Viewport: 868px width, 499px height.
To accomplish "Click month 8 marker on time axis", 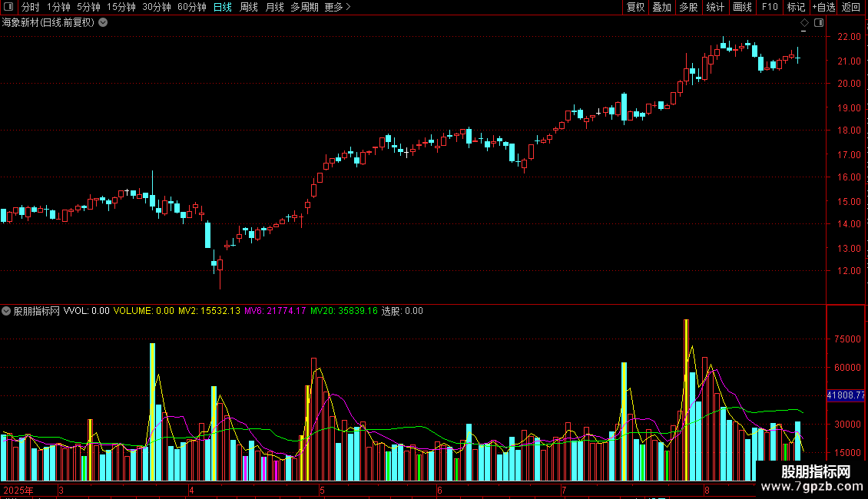I will [707, 490].
